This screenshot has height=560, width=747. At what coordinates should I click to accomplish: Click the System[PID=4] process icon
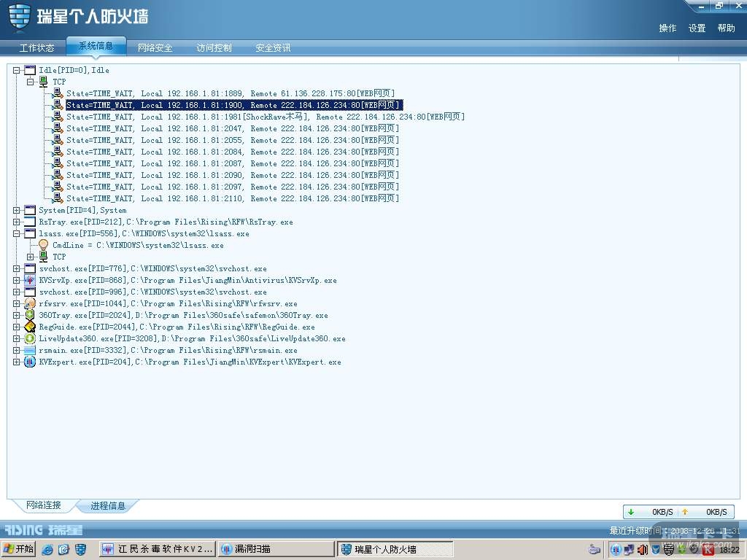point(30,210)
